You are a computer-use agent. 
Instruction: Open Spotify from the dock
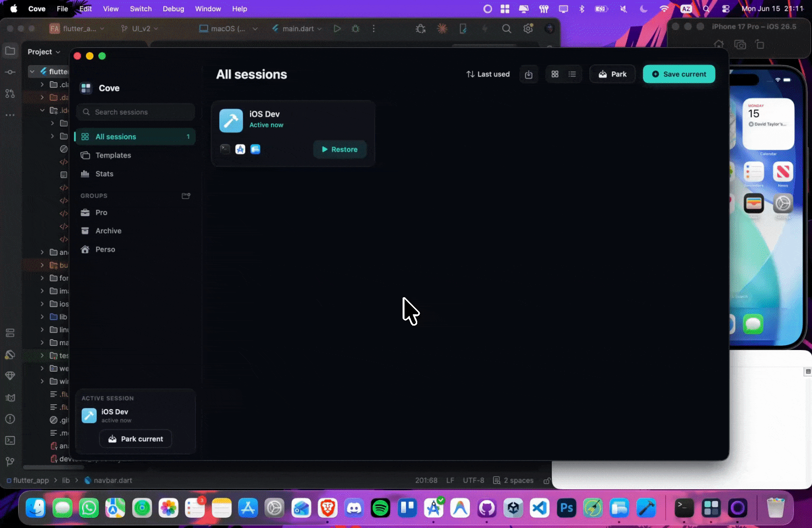[381, 508]
